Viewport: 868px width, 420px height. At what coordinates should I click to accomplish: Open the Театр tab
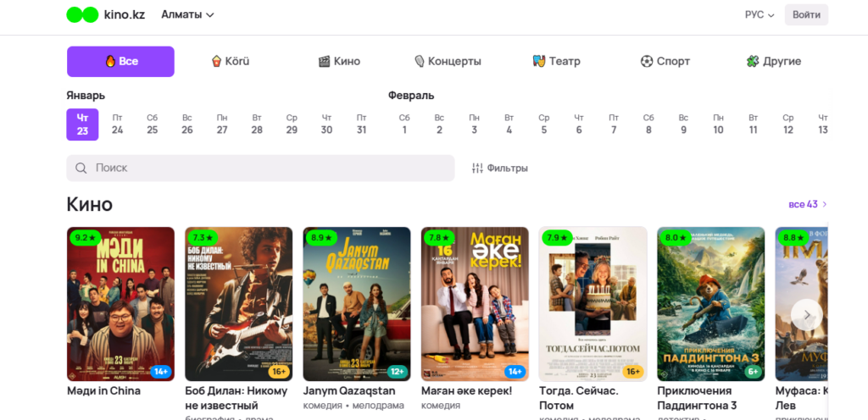coord(556,61)
